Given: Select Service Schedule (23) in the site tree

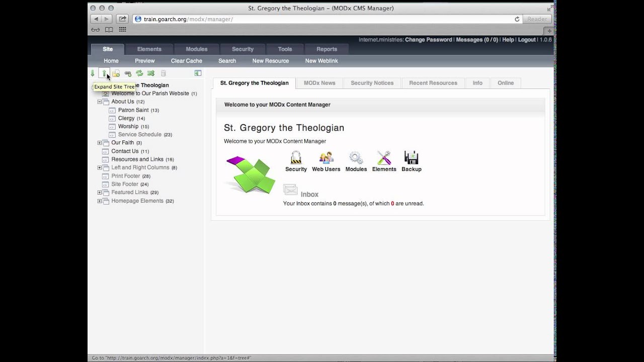Looking at the screenshot, I should point(145,135).
